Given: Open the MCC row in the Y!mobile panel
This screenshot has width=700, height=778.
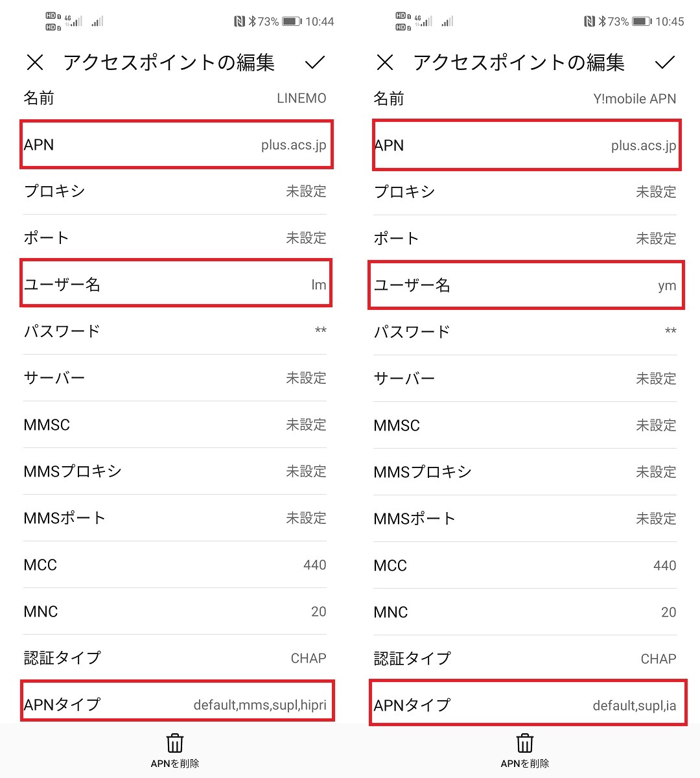Looking at the screenshot, I should 525,565.
